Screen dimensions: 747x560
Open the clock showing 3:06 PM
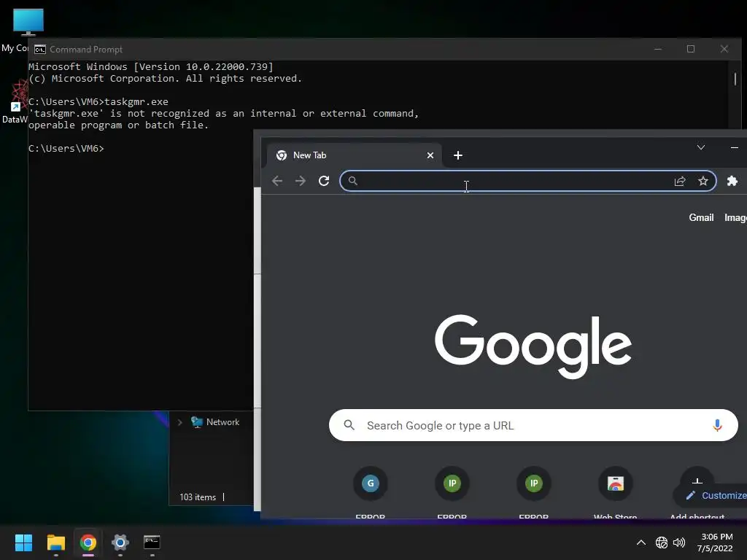715,542
